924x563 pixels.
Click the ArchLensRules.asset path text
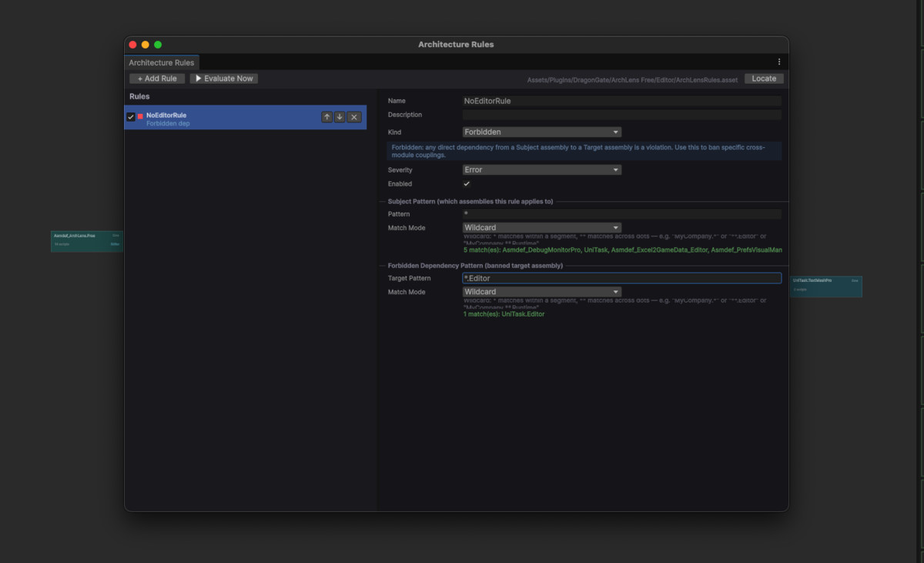[x=632, y=80]
